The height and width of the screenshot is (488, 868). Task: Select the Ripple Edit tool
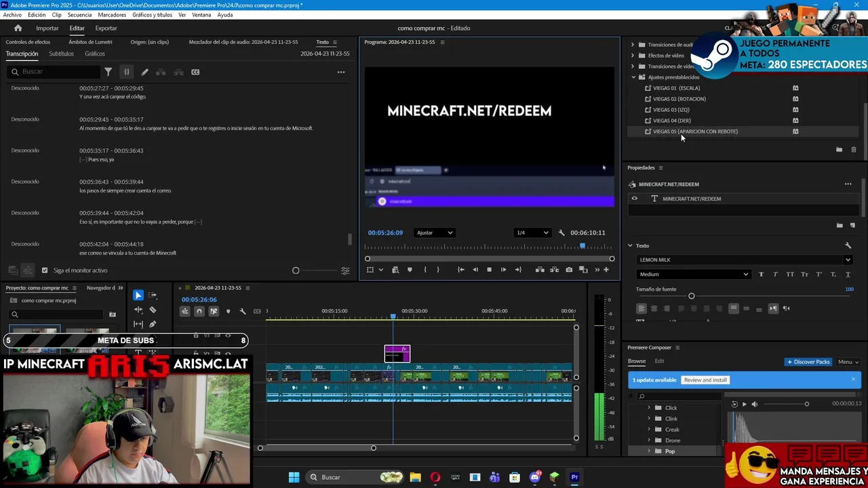point(138,310)
